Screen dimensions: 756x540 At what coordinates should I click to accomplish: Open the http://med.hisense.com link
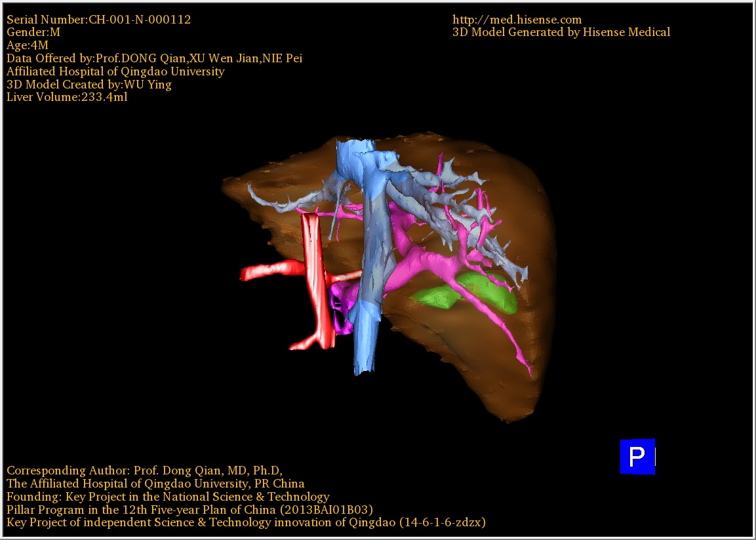[x=517, y=20]
